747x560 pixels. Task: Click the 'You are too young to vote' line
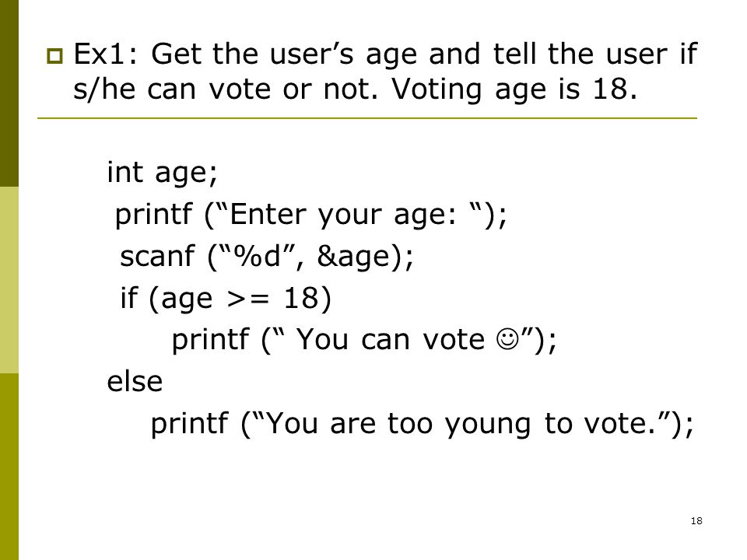(x=422, y=424)
